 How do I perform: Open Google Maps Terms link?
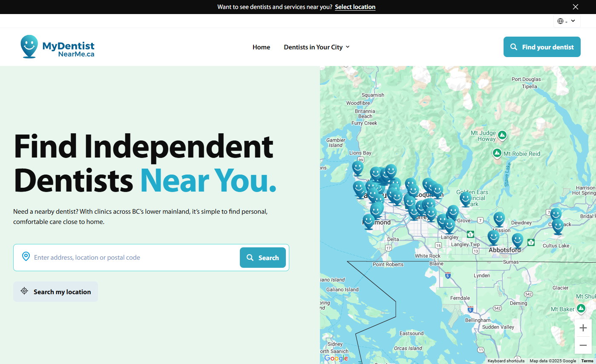[x=587, y=361]
